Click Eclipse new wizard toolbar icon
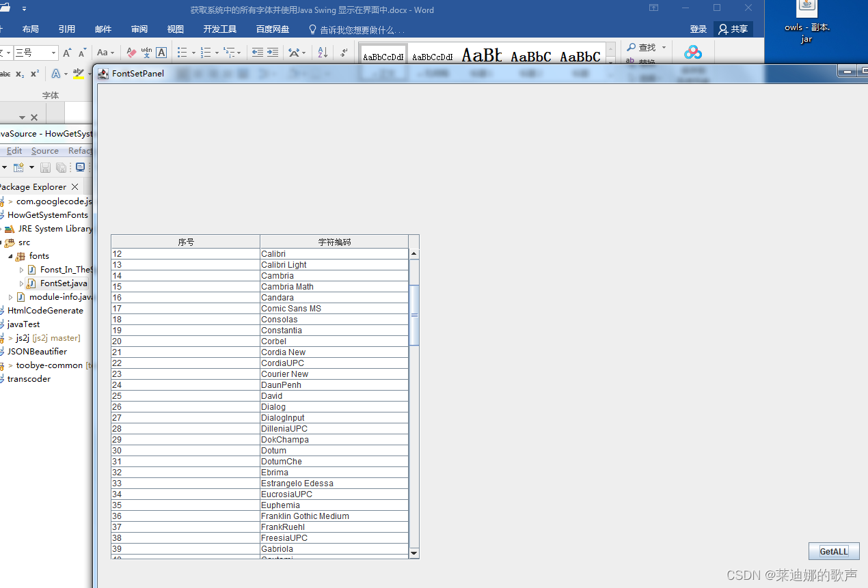Viewport: 868px width, 588px height. [x=18, y=167]
